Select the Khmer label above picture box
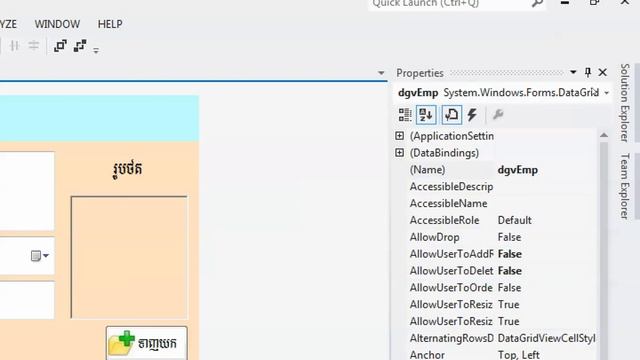 coord(127,169)
